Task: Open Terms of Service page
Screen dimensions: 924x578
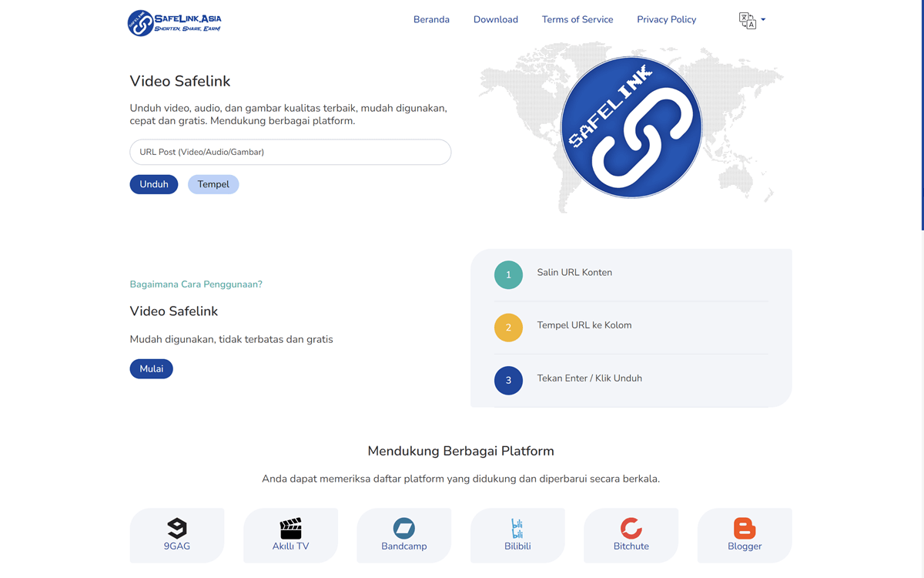Action: pos(577,19)
